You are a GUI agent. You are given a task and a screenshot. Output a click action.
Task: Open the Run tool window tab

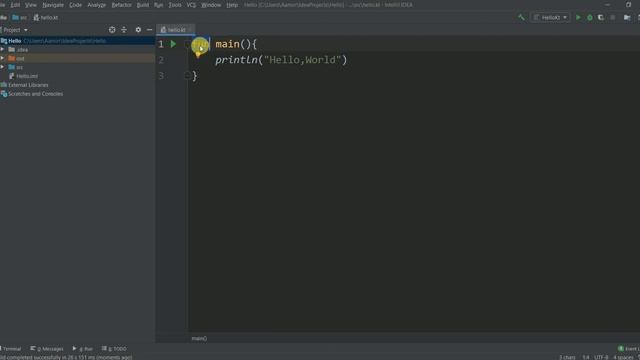[82, 349]
